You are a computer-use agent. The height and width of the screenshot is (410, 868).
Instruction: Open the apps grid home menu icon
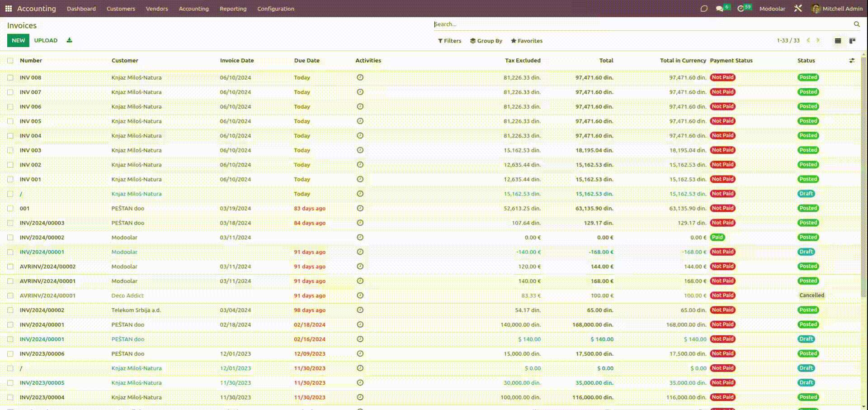click(x=8, y=9)
